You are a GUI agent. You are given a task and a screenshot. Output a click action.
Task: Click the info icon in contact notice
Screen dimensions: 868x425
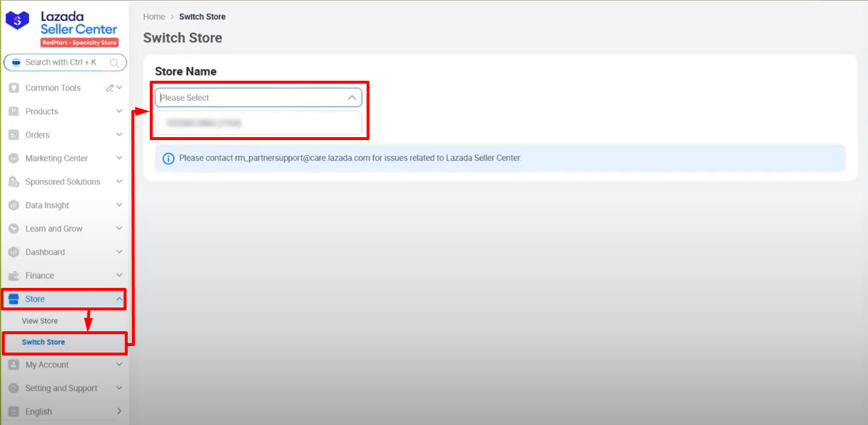pos(169,158)
